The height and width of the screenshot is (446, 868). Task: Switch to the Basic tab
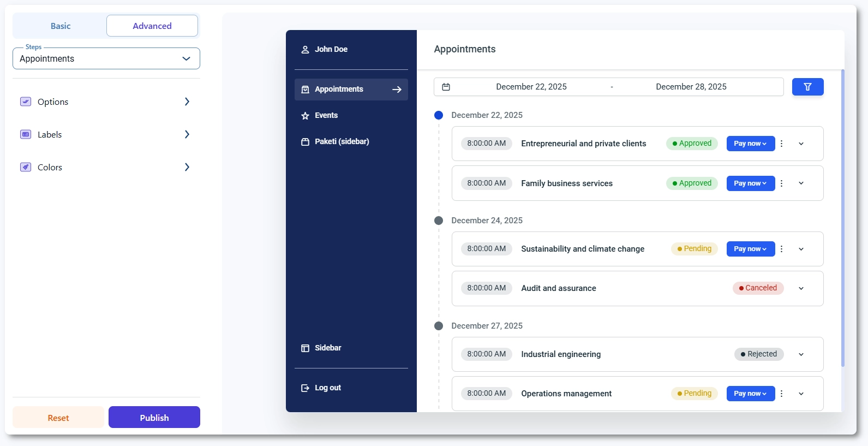pos(61,26)
